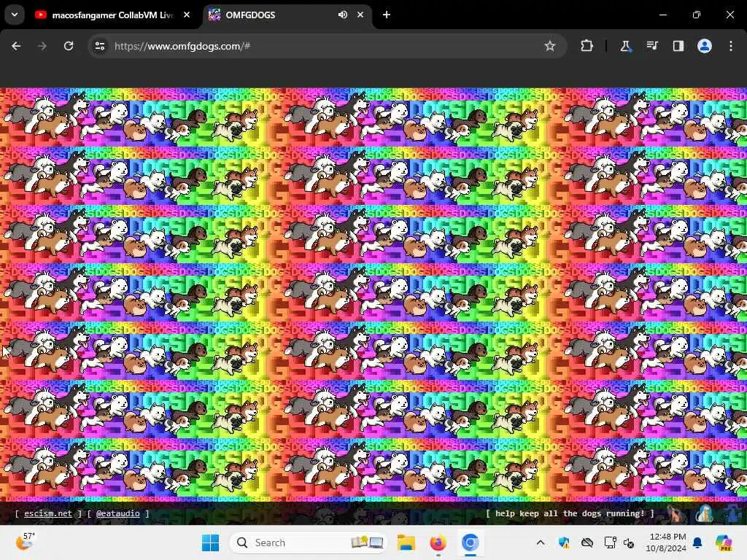
Task: Expand the tab search dropdown arrow
Action: (15, 15)
